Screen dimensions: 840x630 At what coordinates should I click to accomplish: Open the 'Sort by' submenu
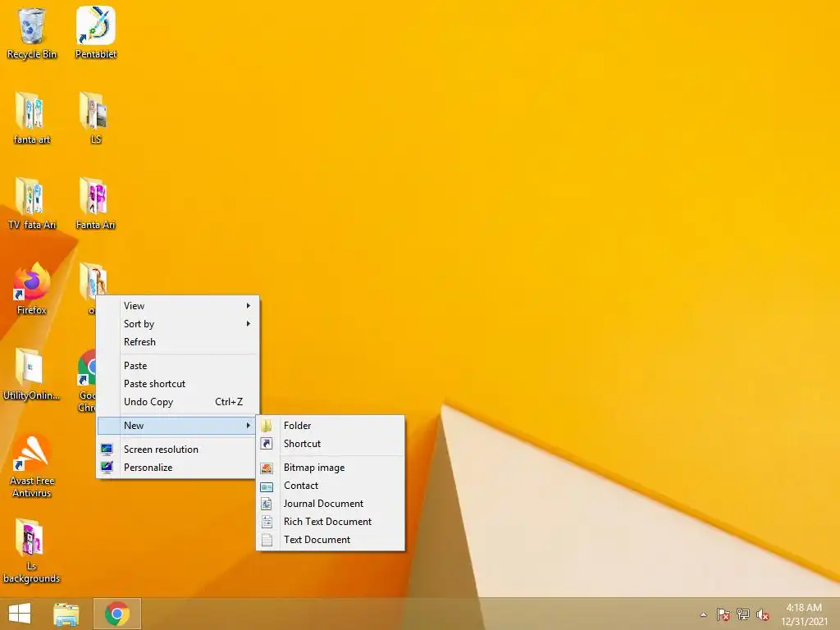[177, 323]
